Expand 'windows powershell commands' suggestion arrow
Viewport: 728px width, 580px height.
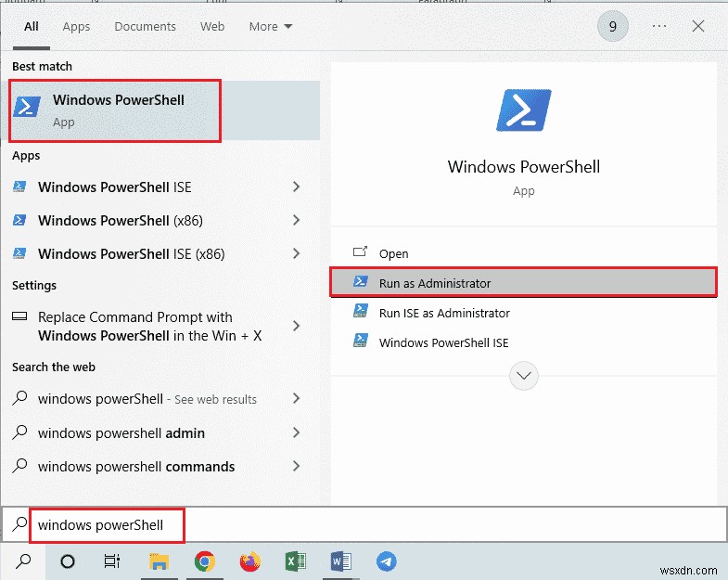pyautogui.click(x=296, y=466)
